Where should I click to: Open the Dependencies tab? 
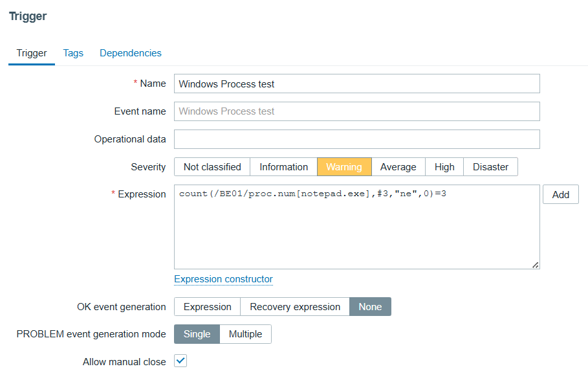coord(131,53)
